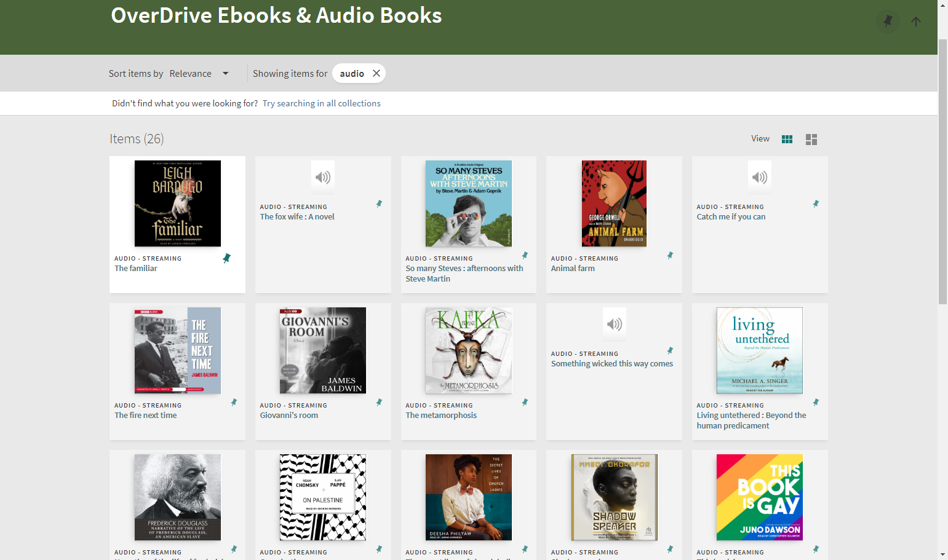Viewport: 948px width, 560px height.
Task: Click speaker icon above 'Something wicked this way comes'
Action: pos(614,325)
